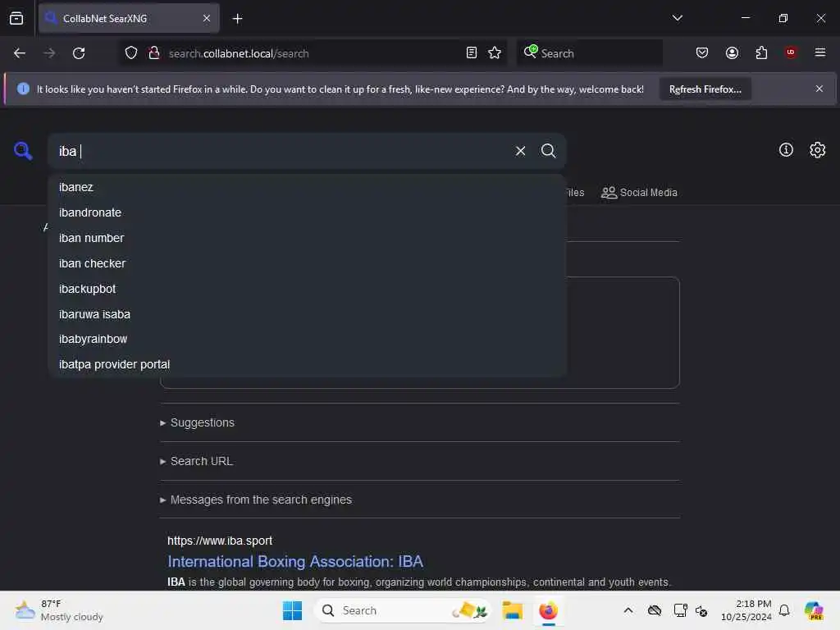Click the Windows taskbar Search box
The width and height of the screenshot is (840, 630).
pyautogui.click(x=403, y=610)
